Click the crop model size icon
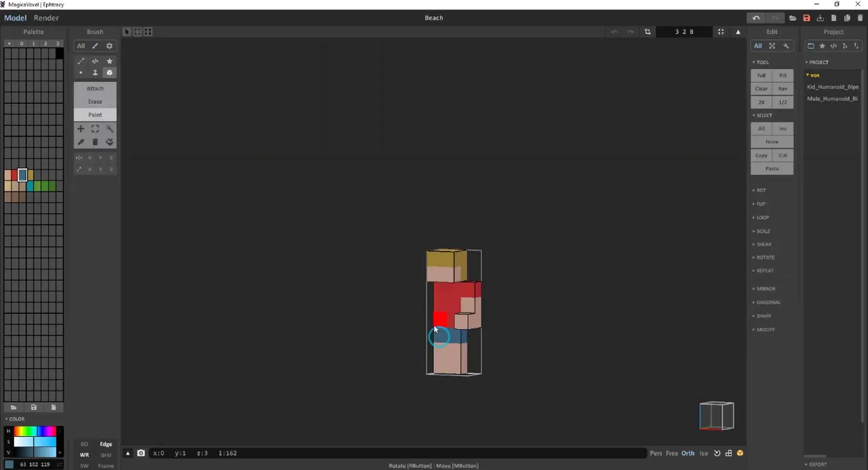The width and height of the screenshot is (868, 470). click(648, 32)
